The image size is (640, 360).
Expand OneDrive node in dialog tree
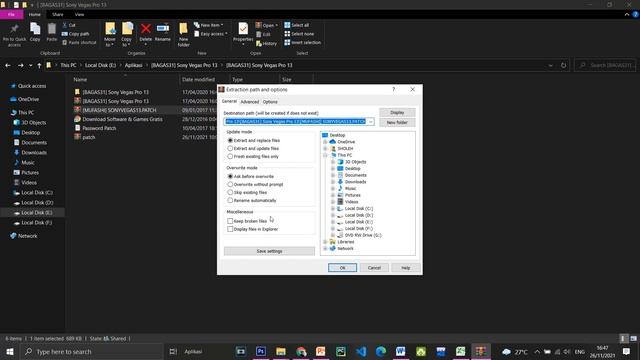(325, 142)
